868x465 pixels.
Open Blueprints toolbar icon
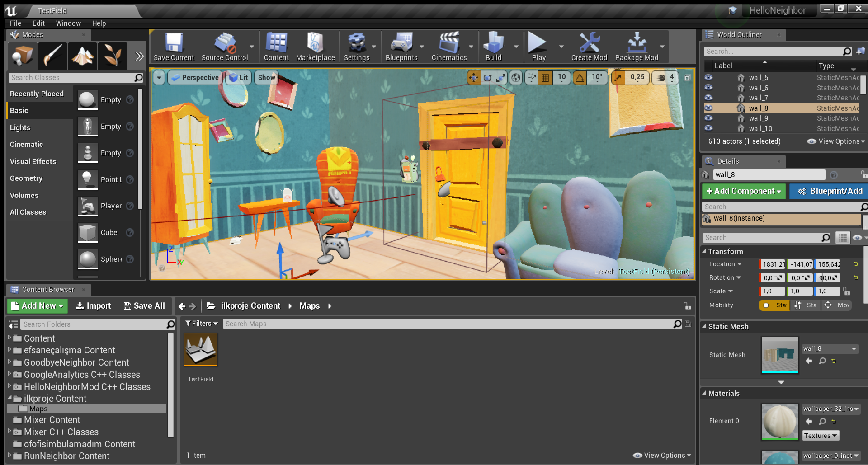click(401, 47)
